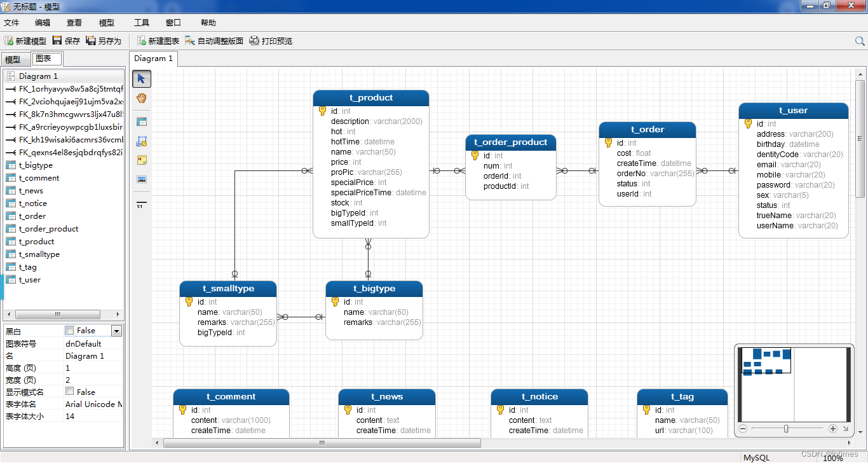The height and width of the screenshot is (463, 868).
Task: Select the layer tool in palette
Action: click(142, 141)
